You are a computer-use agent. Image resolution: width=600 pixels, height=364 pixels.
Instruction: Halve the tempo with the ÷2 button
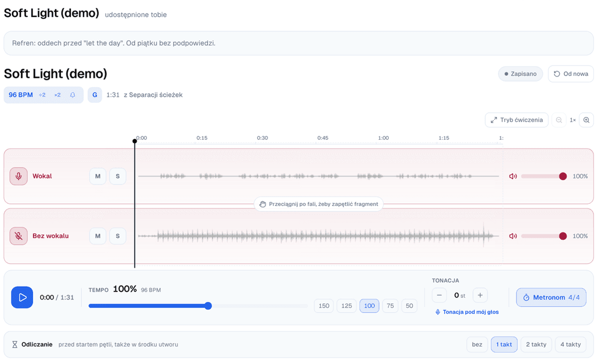coord(42,95)
